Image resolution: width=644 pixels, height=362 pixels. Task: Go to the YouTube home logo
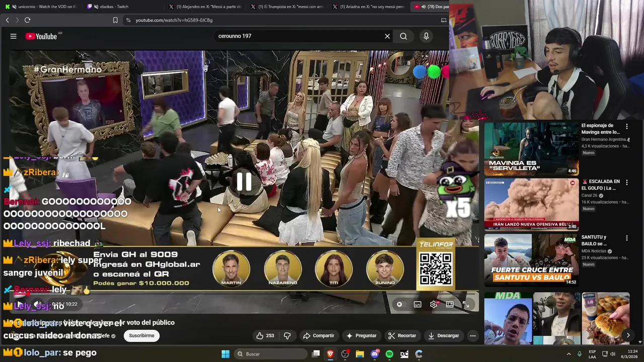pos(41,36)
